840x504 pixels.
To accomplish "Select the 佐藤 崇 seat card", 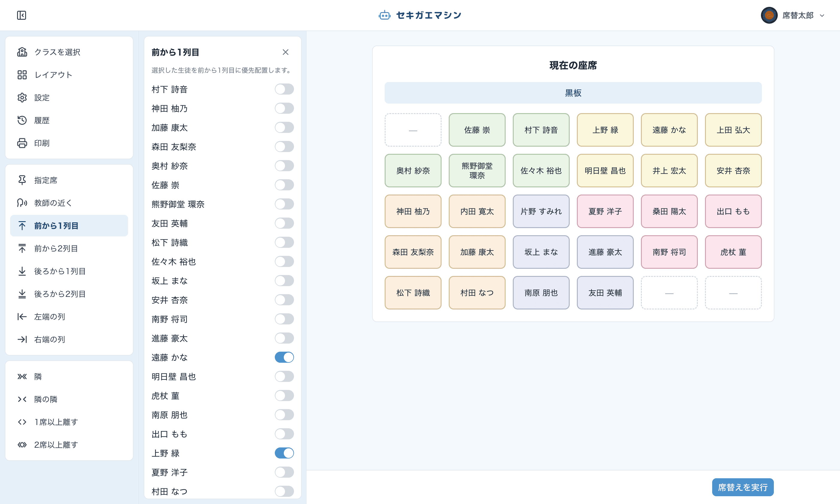I will tap(477, 130).
